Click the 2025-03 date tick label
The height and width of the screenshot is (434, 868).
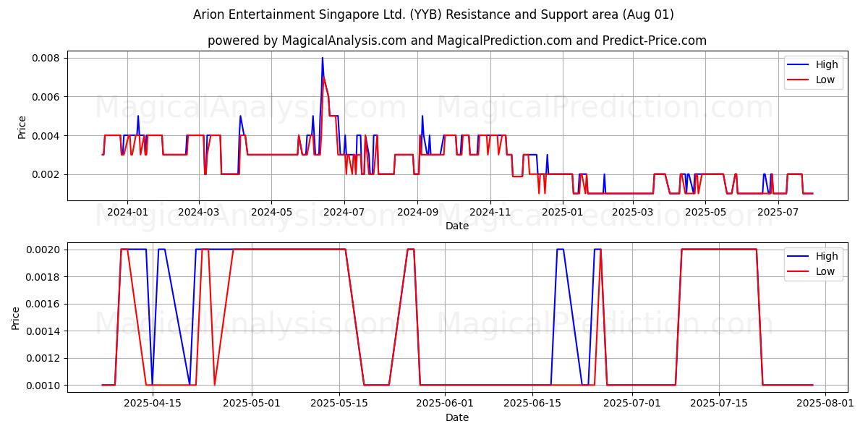point(632,212)
